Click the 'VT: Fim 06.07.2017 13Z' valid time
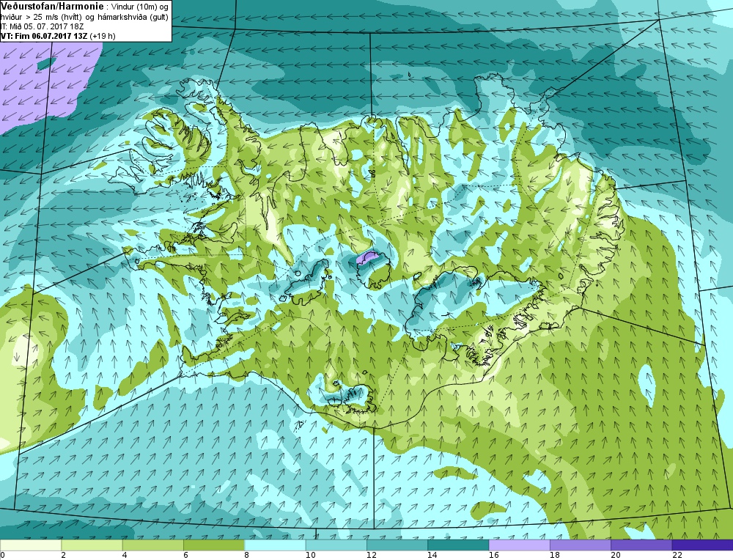The height and width of the screenshot is (560, 733). coord(44,35)
